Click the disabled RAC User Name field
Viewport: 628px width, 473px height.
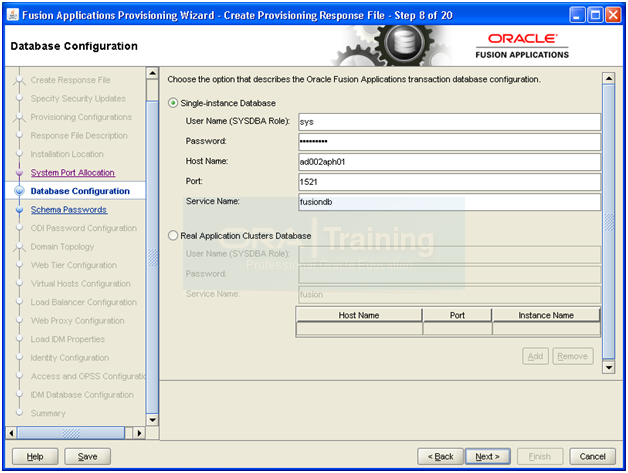coord(449,254)
